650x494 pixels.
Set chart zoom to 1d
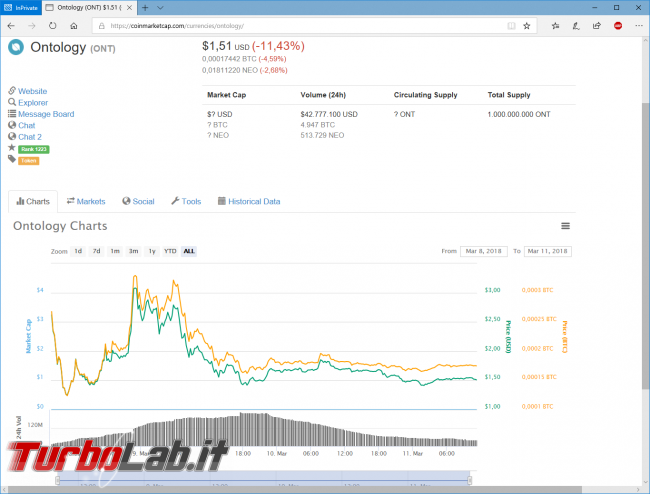(x=78, y=251)
